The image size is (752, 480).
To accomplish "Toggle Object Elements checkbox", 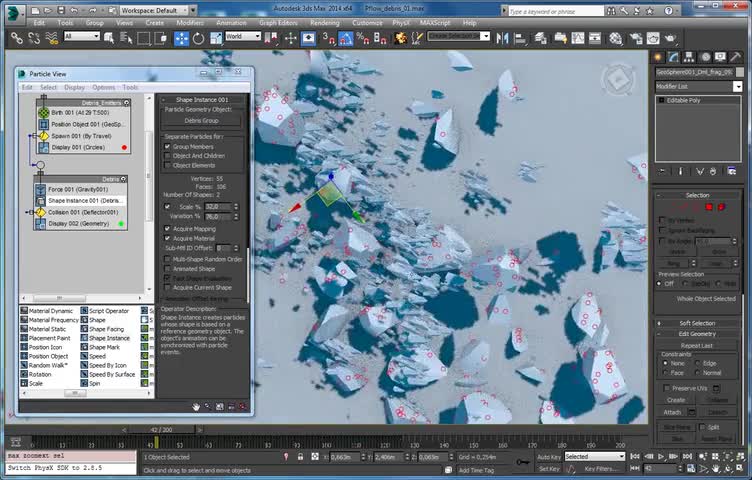I will 167,165.
